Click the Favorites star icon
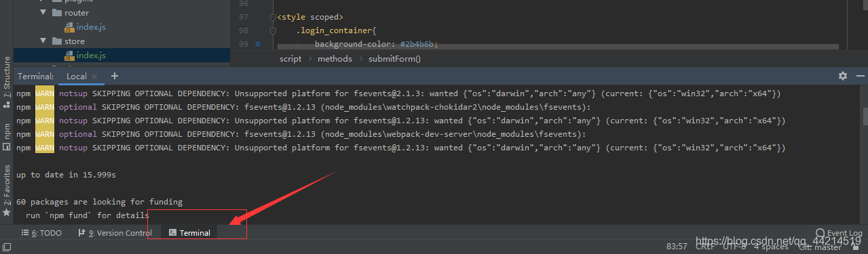The width and height of the screenshot is (868, 254). pos(7,213)
